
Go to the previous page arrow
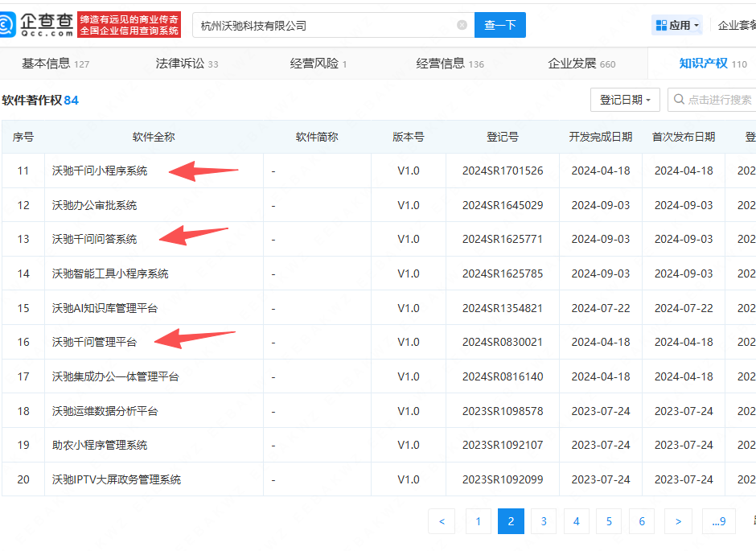coord(442,521)
